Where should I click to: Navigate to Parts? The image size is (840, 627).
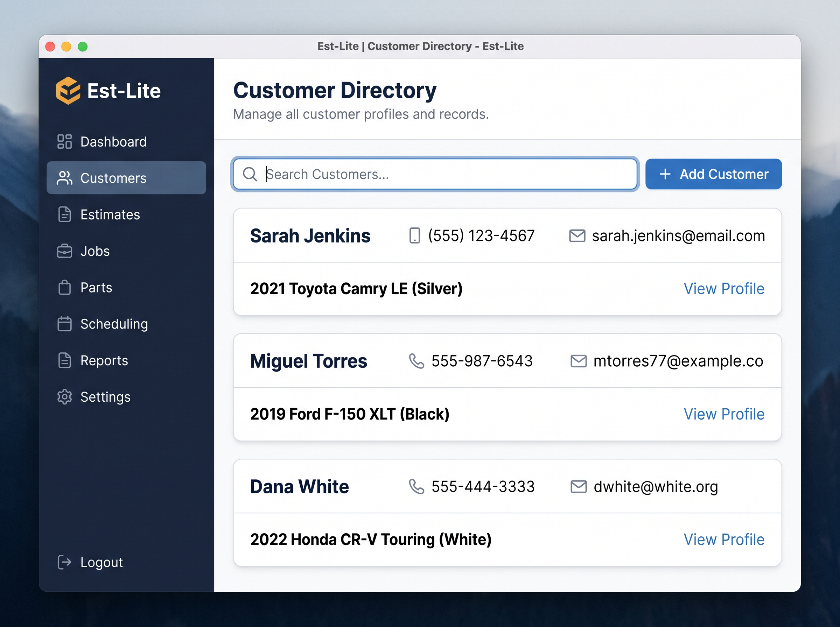pyautogui.click(x=96, y=287)
